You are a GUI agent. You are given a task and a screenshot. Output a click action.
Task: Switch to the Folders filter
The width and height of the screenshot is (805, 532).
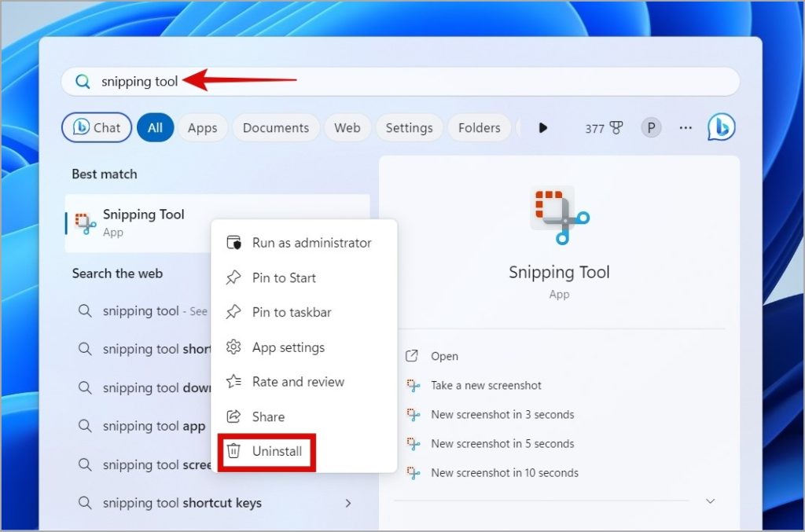coord(479,128)
